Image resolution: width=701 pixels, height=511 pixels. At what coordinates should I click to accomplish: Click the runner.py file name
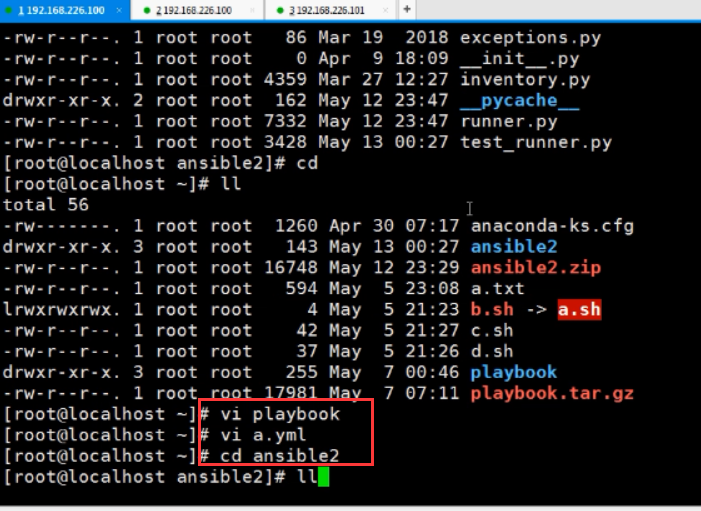pyautogui.click(x=509, y=122)
